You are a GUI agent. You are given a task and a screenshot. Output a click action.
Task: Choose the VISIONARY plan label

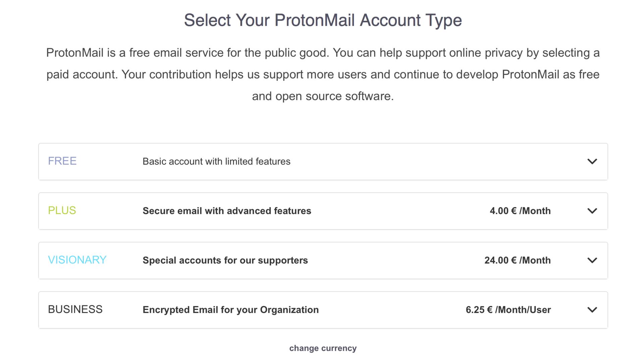(77, 260)
